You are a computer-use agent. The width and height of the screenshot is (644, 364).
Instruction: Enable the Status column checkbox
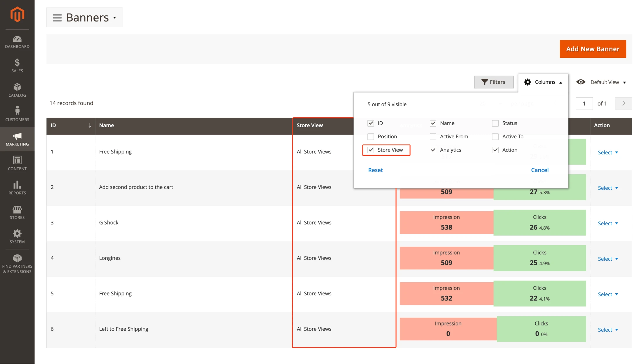click(495, 123)
